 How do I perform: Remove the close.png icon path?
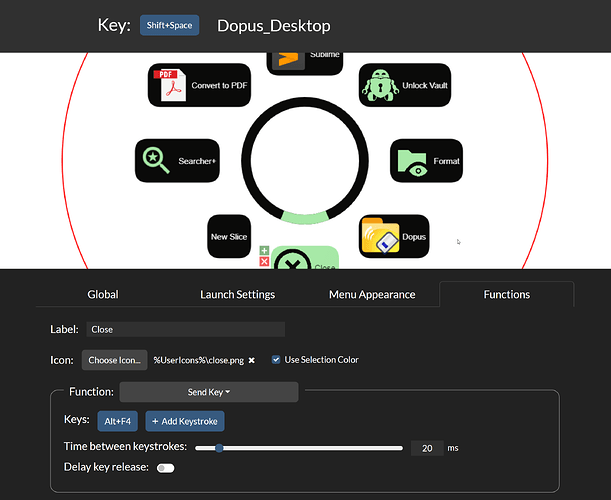point(252,360)
